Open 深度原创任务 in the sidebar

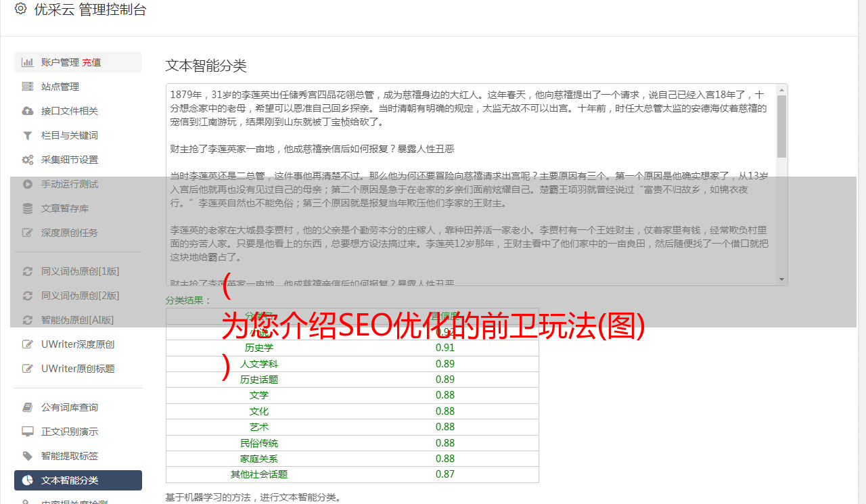[78, 233]
